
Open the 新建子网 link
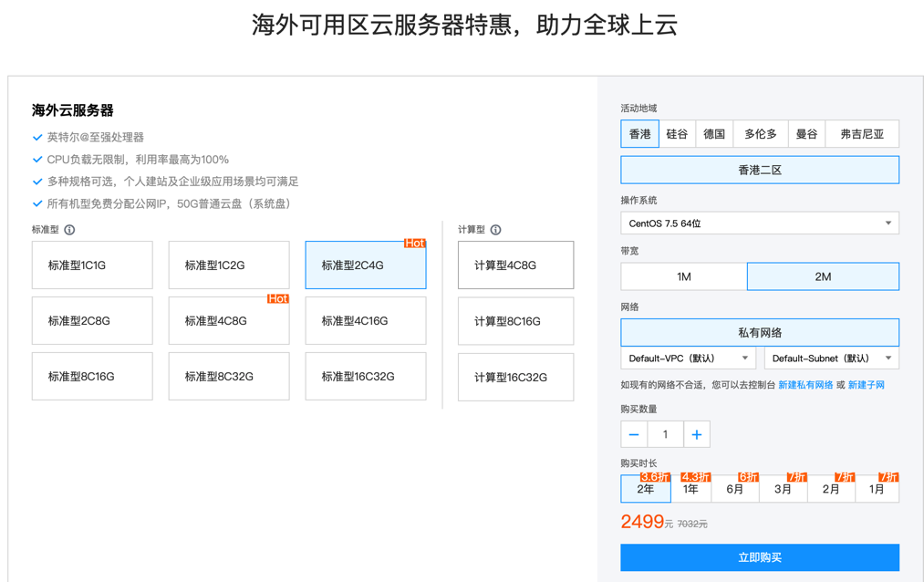click(866, 385)
